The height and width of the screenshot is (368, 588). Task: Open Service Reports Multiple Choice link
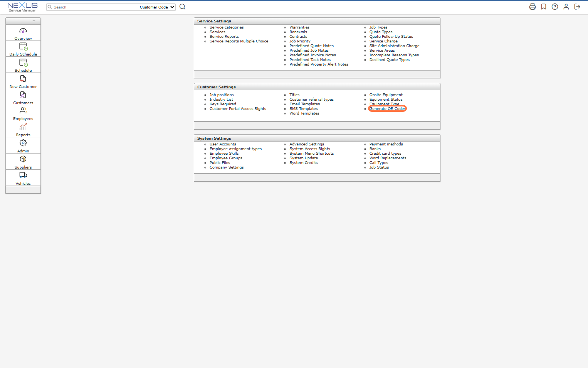coord(239,41)
